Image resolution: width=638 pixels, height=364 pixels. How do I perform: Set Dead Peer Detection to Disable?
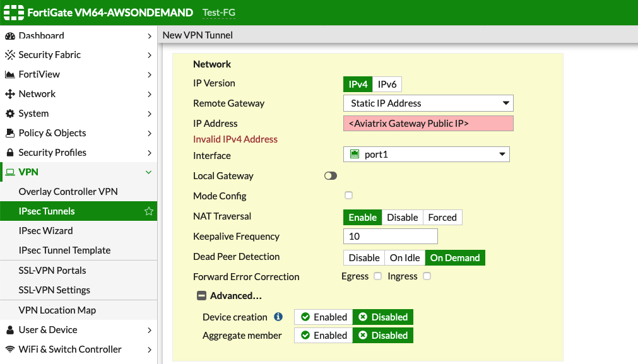(363, 257)
